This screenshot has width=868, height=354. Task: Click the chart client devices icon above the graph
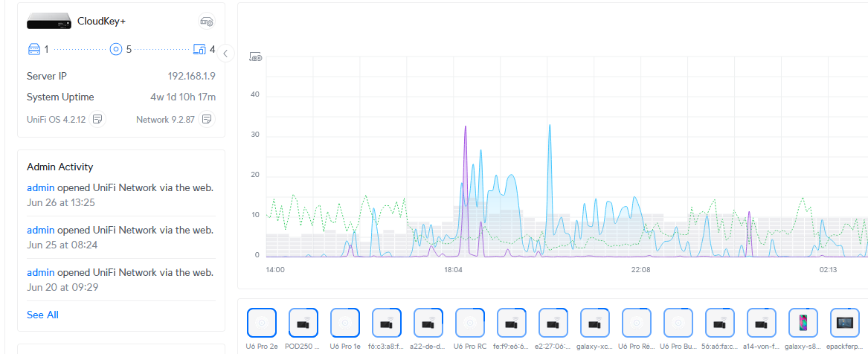[255, 57]
